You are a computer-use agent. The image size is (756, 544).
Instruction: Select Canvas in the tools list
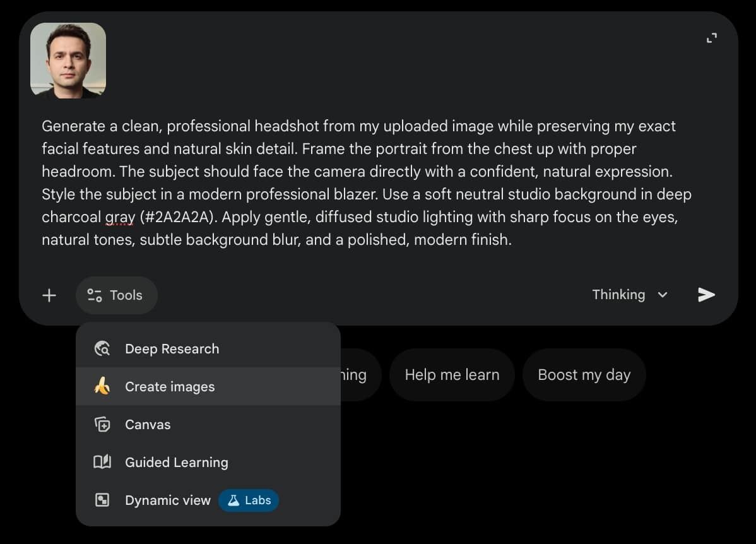[148, 425]
